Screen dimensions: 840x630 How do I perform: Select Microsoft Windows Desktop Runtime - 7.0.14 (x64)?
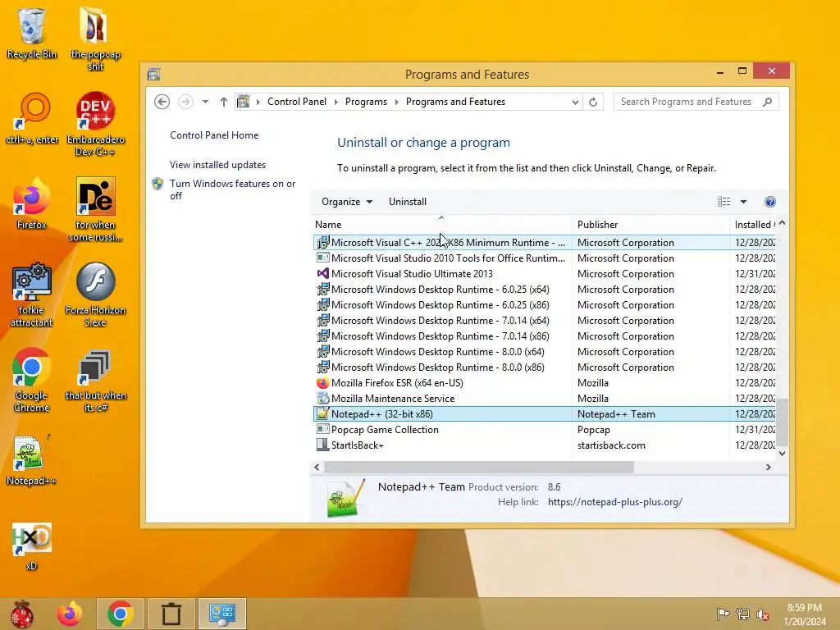click(x=545, y=321)
